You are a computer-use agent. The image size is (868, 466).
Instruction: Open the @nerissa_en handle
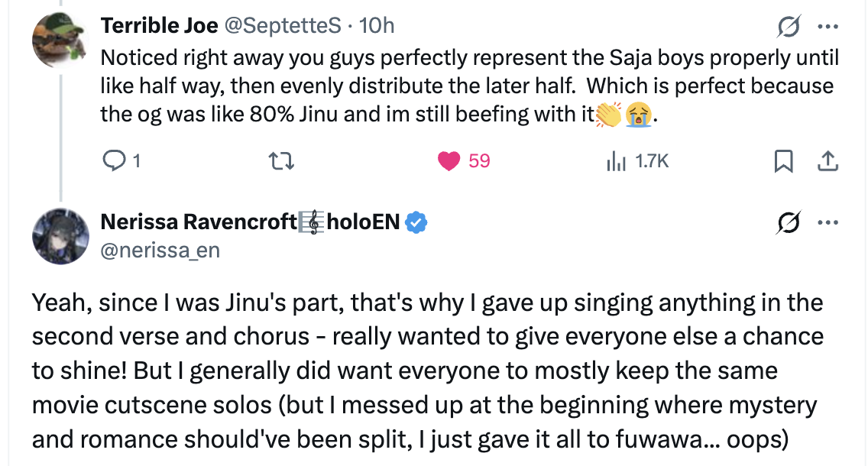coord(160,250)
